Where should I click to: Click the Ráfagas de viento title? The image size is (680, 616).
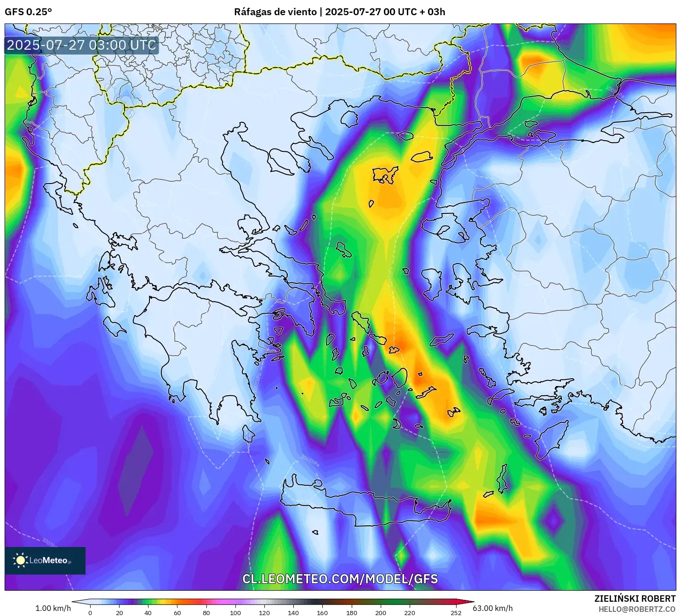coord(275,12)
